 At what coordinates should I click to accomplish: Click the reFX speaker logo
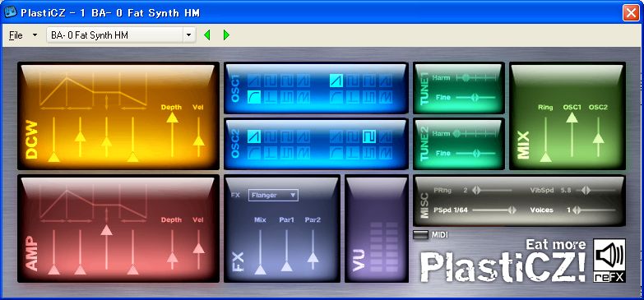609,261
